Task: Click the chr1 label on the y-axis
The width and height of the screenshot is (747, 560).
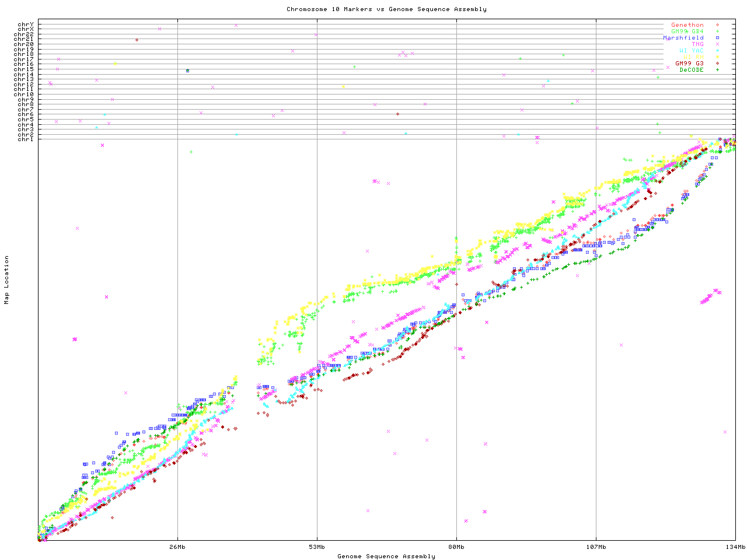Action: (x=25, y=139)
